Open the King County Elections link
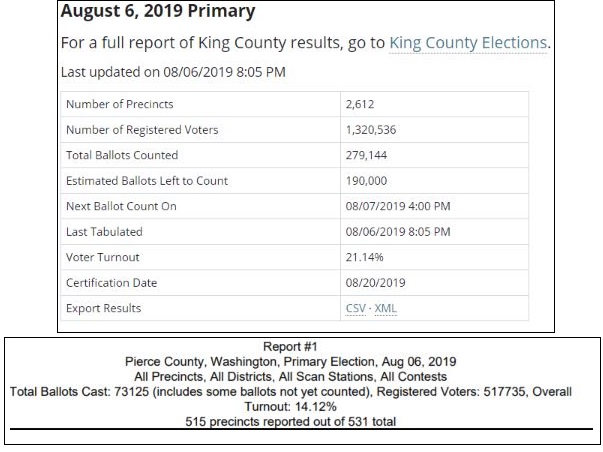603x452 pixels. coord(467,43)
